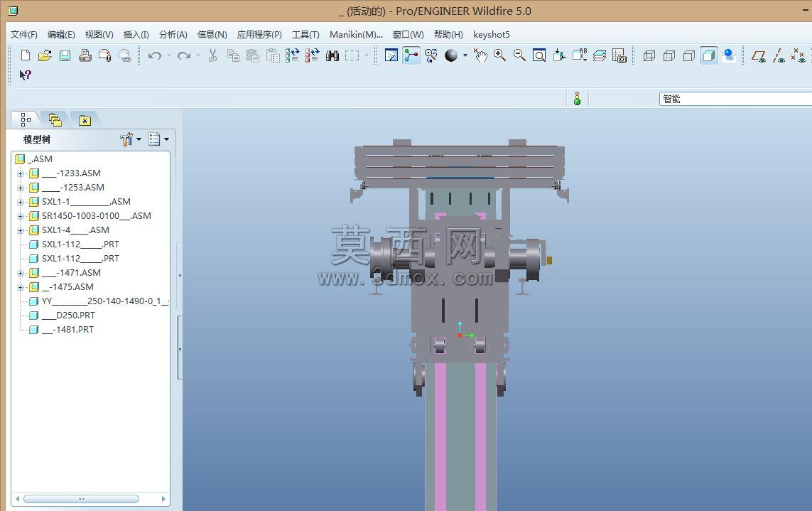This screenshot has height=511, width=812.
Task: Expand the SXL1-1 assembly node
Action: coord(20,202)
